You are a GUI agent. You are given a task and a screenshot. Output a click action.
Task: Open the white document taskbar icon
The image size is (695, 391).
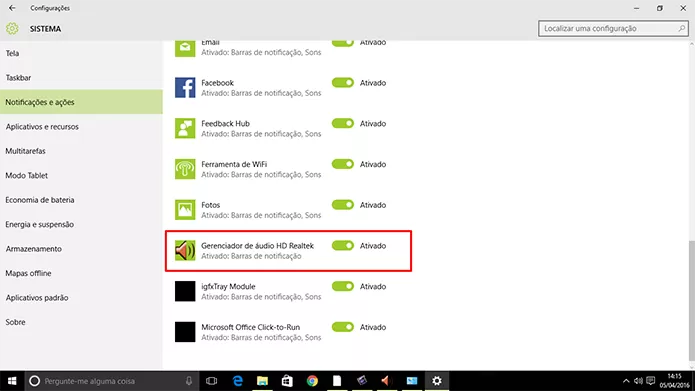coord(337,381)
